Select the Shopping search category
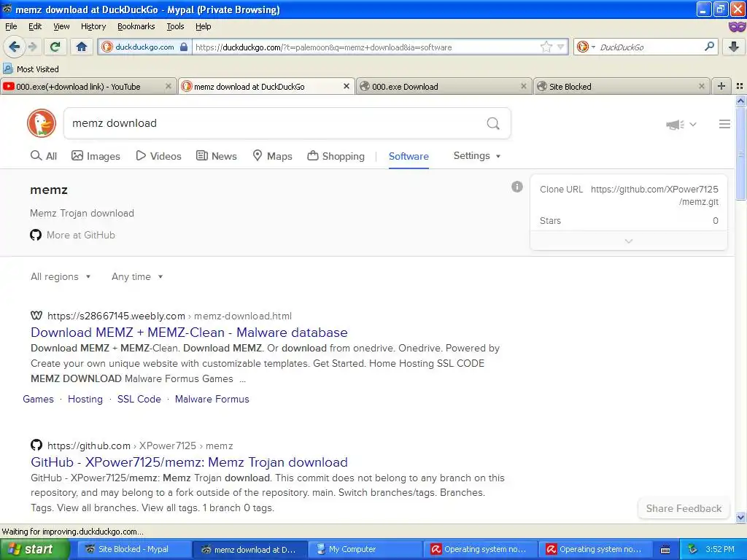 pyautogui.click(x=336, y=156)
